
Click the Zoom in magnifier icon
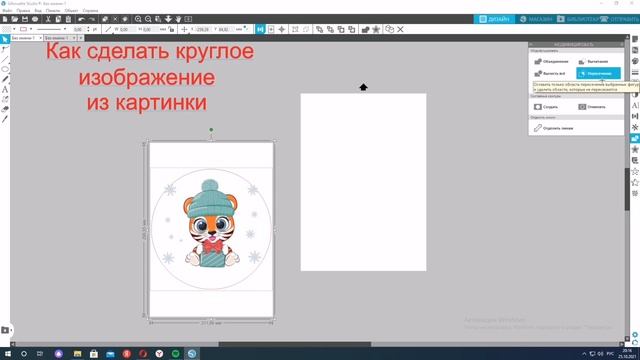[138, 19]
